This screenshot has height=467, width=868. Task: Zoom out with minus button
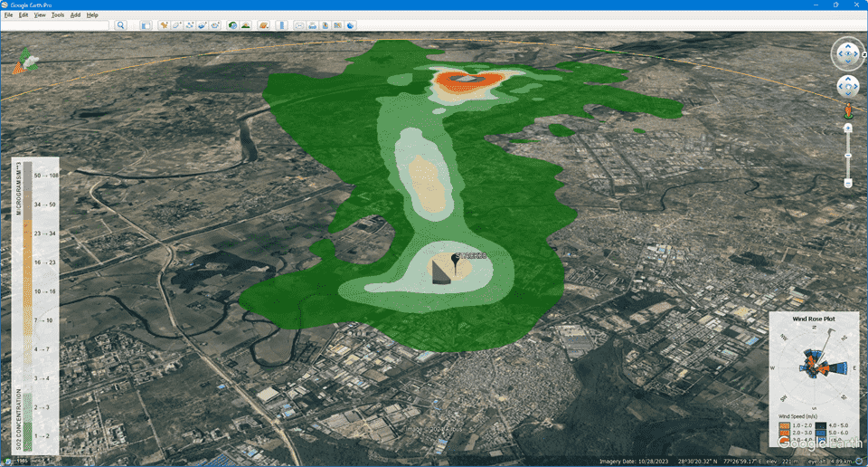[848, 183]
